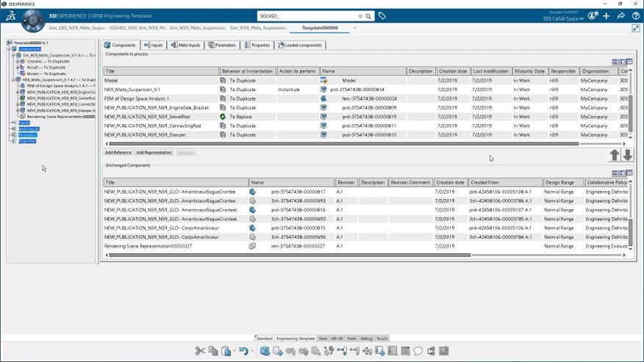Click the search input field
The image size is (644, 362).
tap(308, 16)
